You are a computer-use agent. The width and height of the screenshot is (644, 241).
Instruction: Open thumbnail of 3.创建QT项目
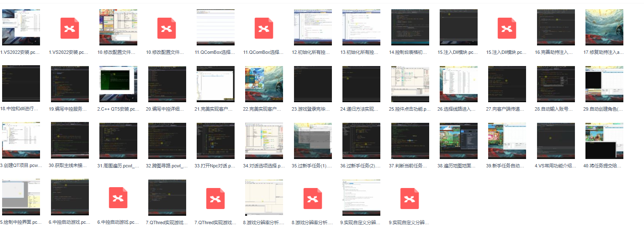(x=21, y=140)
